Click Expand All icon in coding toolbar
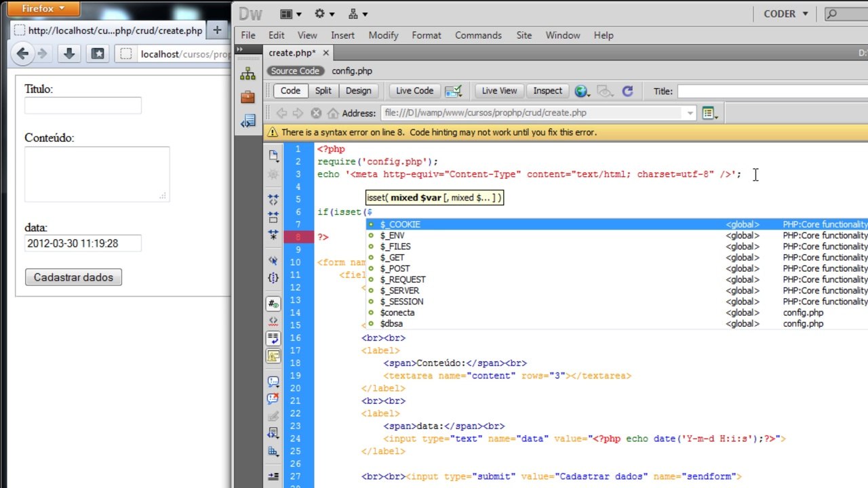The image size is (868, 488). pos(273,235)
